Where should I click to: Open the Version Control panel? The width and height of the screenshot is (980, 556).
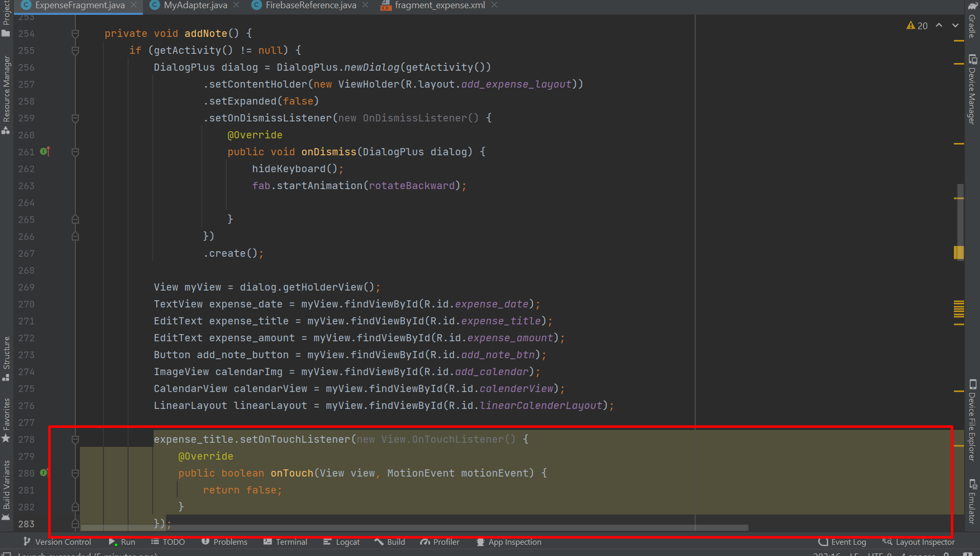click(x=57, y=542)
